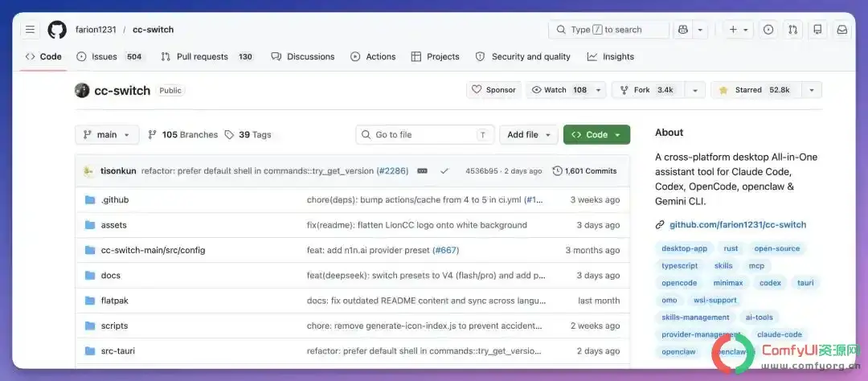
Task: Select the mcp topic tag
Action: coord(757,266)
